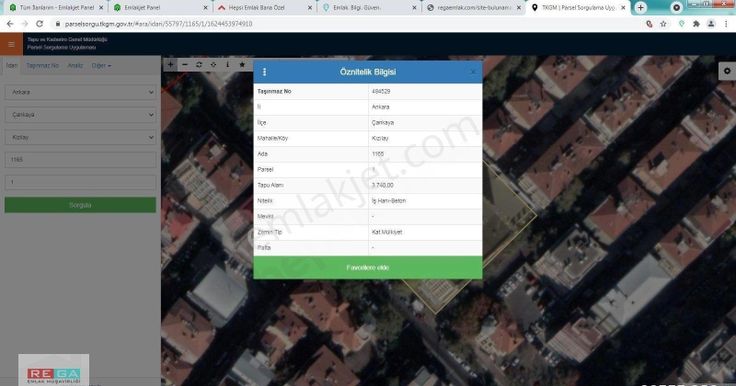Open the three-dot menu in Öznitelik Bilgisi
The height and width of the screenshot is (386, 736).
tap(264, 72)
